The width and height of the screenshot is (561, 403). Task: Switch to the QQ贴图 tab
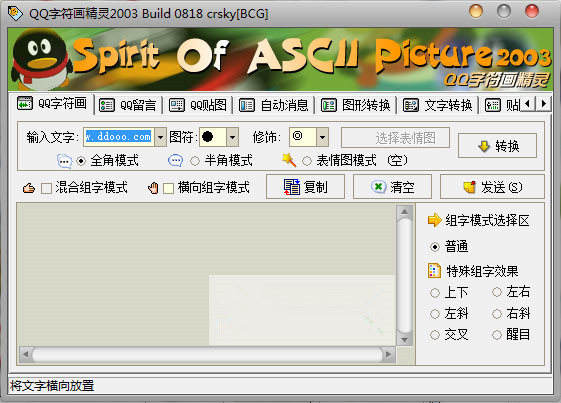tap(197, 105)
